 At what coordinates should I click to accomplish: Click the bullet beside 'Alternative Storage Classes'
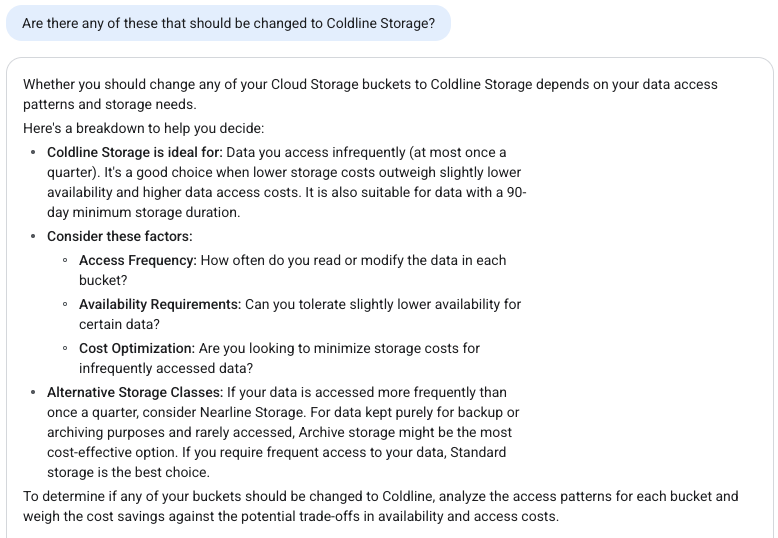[33, 393]
